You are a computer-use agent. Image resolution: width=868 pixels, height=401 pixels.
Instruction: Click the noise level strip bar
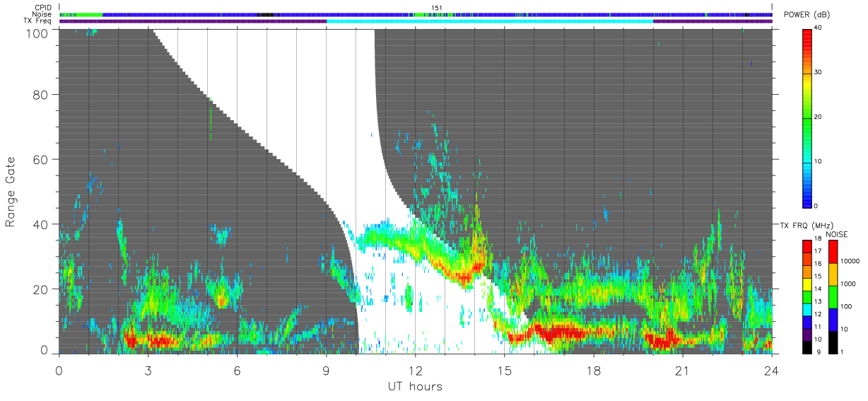pos(416,14)
